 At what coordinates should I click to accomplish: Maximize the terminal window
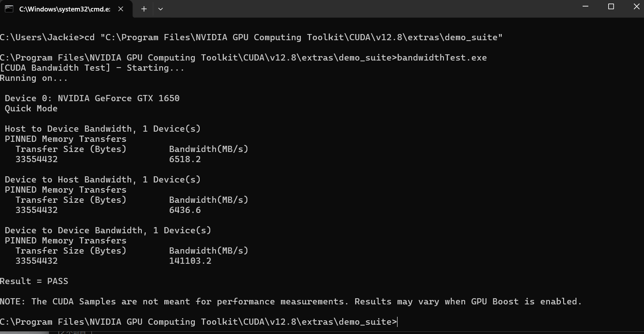[x=611, y=7]
